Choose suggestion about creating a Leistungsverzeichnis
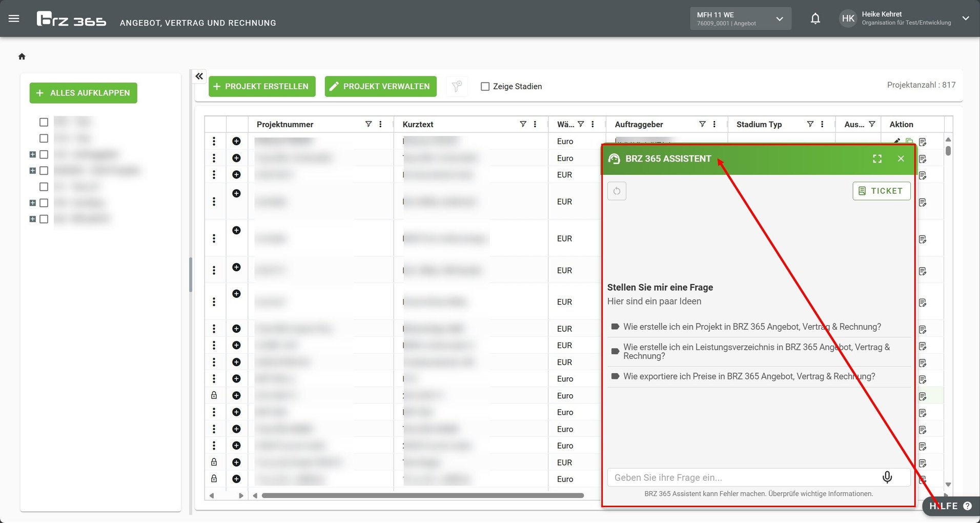Image resolution: width=980 pixels, height=523 pixels. point(756,351)
